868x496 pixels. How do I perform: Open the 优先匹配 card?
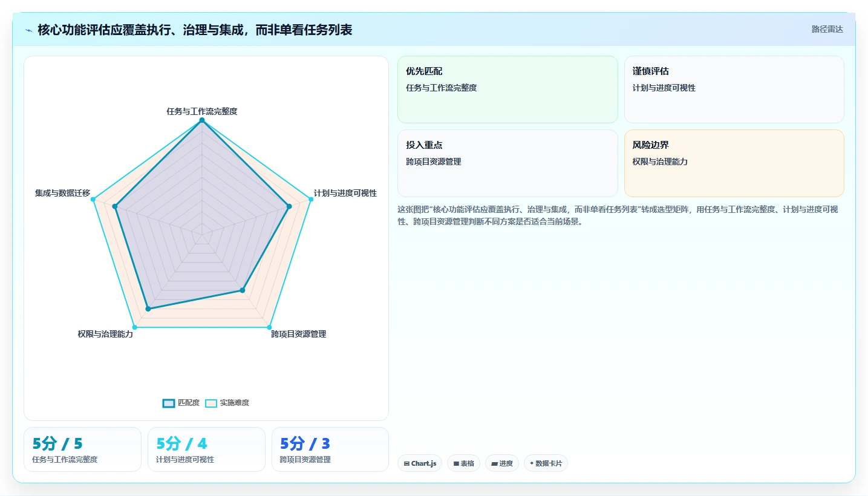click(x=507, y=90)
